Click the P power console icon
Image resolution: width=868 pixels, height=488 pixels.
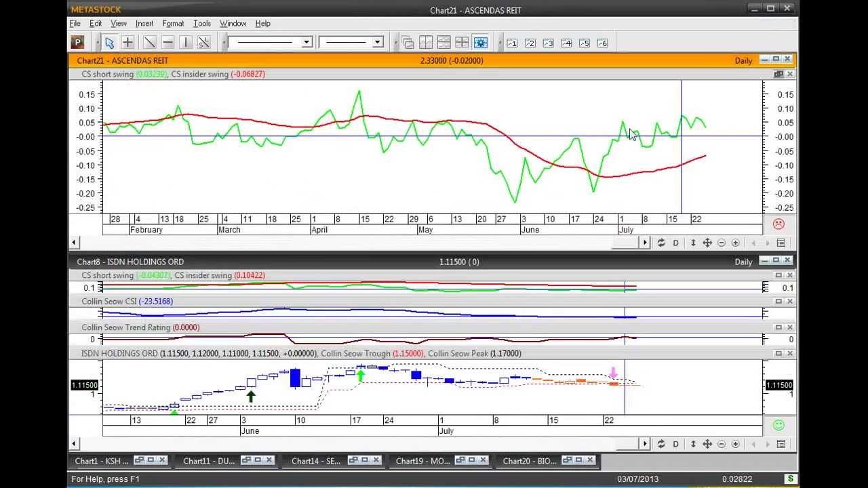(x=77, y=43)
